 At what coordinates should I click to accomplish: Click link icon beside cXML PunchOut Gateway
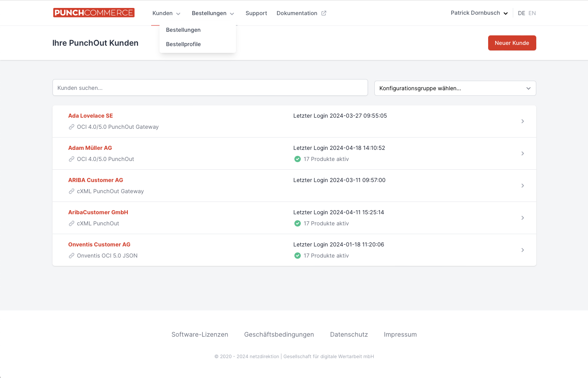pyautogui.click(x=72, y=191)
